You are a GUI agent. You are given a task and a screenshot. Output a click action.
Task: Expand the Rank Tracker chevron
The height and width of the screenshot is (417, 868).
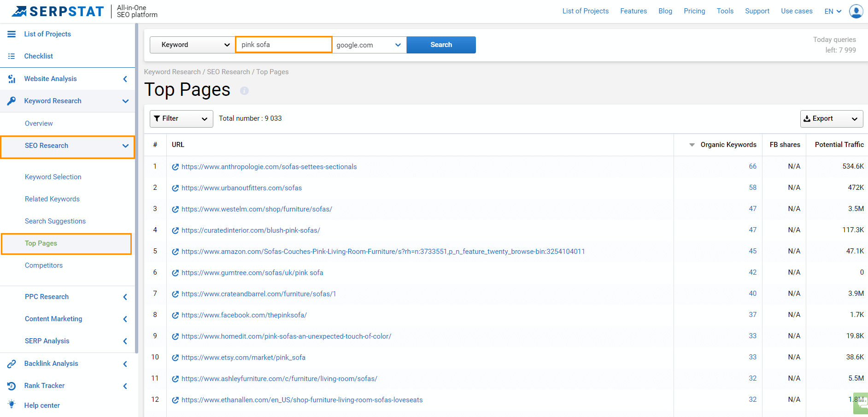click(x=125, y=386)
